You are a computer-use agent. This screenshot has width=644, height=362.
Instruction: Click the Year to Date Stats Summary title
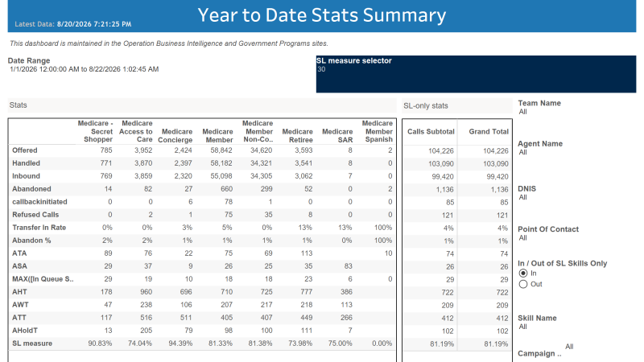pos(321,15)
